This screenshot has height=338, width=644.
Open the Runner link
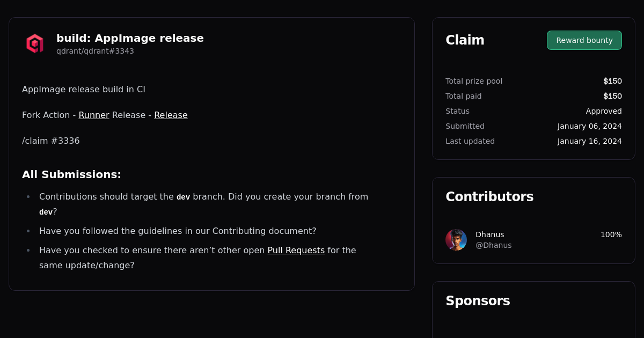[x=94, y=115]
